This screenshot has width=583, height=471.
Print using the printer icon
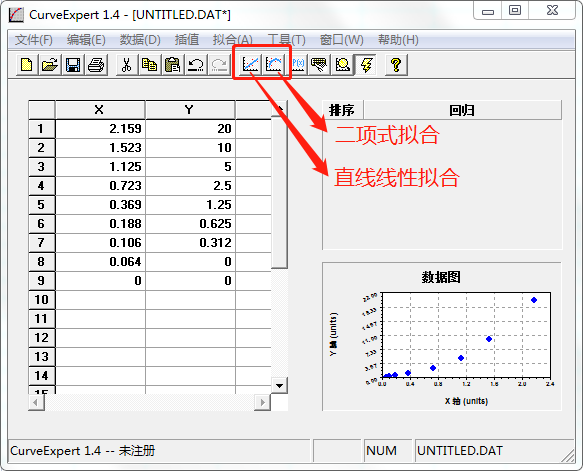click(96, 65)
